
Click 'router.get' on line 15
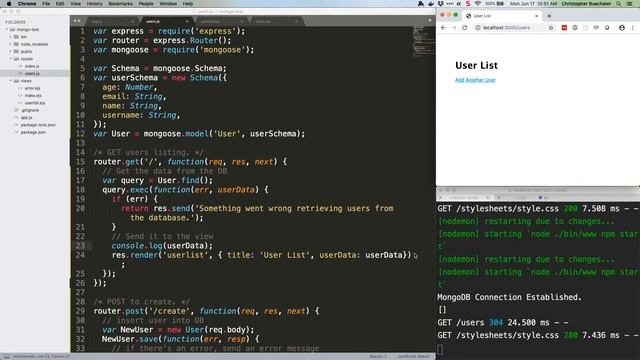(x=116, y=162)
